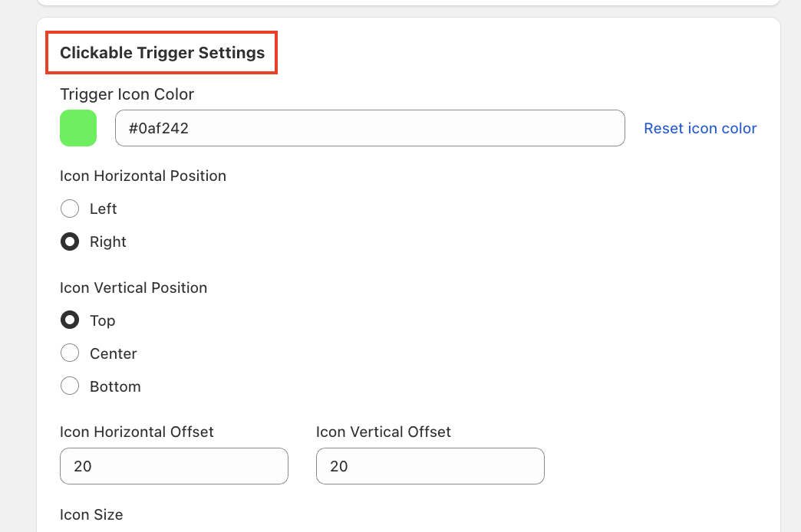This screenshot has height=532, width=801.
Task: Focus the Icon Horizontal Offset input box
Action: (174, 466)
